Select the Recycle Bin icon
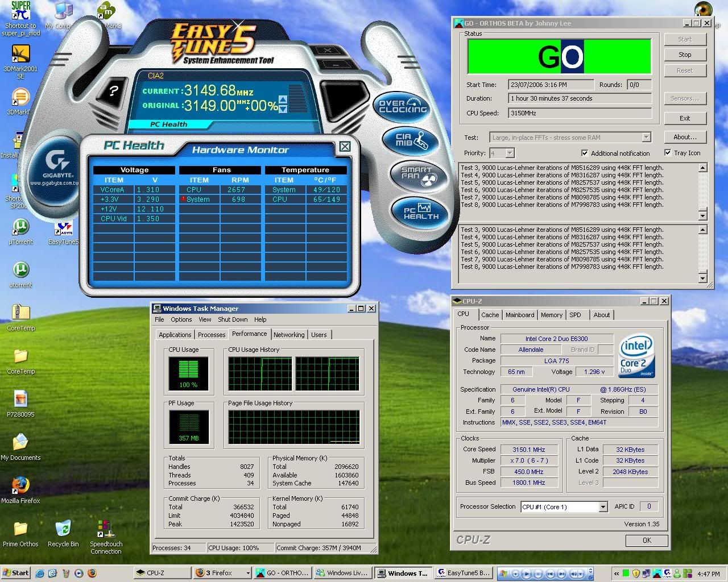This screenshot has height=582, width=728. [63, 534]
